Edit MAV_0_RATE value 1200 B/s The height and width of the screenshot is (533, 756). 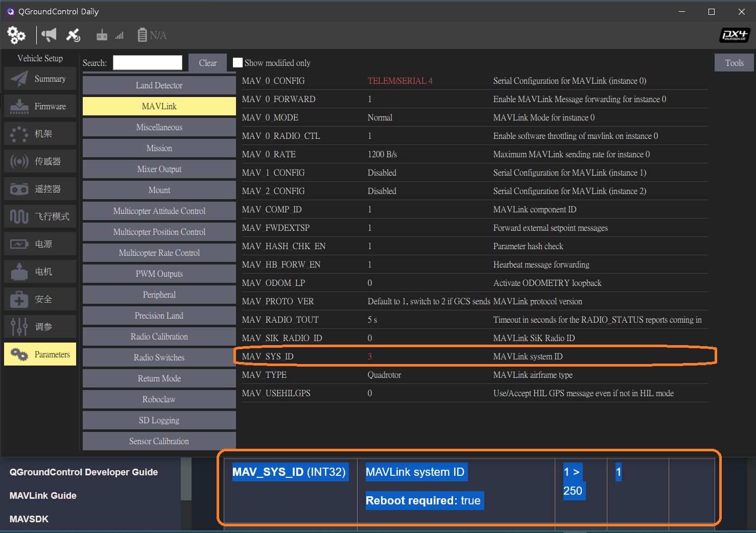point(382,154)
